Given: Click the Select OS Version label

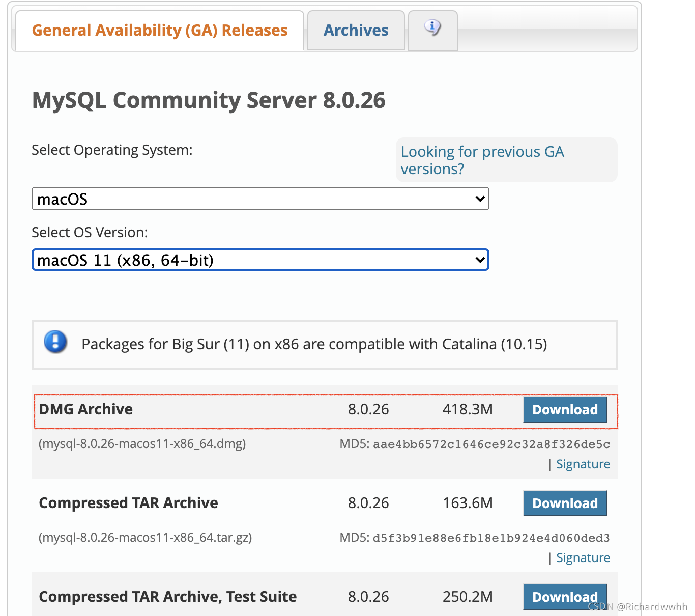Looking at the screenshot, I should pyautogui.click(x=90, y=232).
